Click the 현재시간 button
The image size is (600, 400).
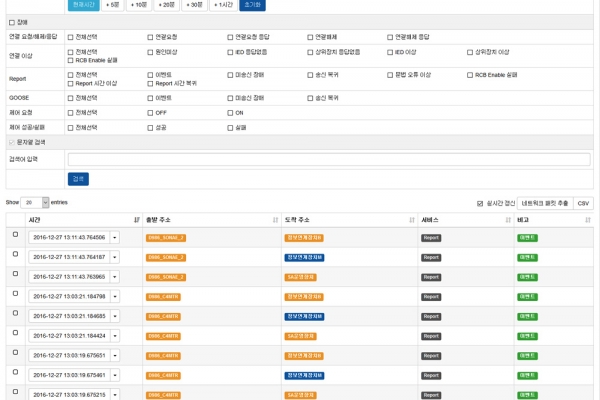[x=84, y=5]
